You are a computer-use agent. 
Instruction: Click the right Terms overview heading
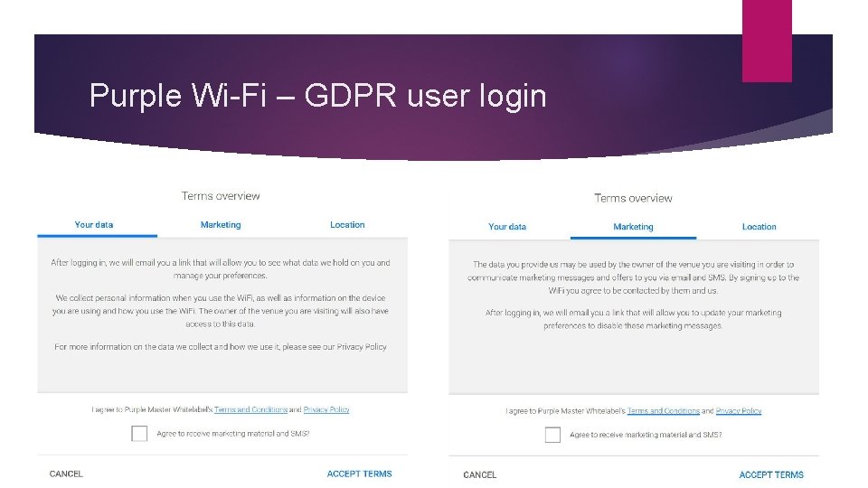tap(633, 198)
